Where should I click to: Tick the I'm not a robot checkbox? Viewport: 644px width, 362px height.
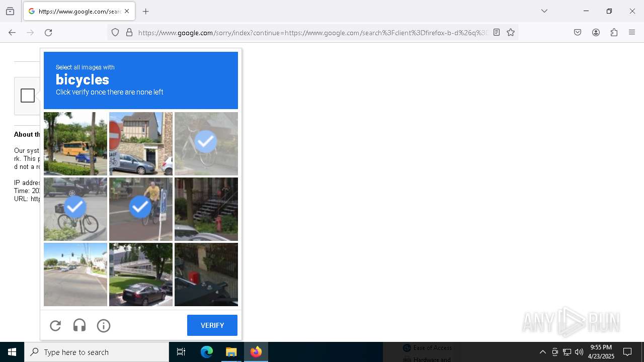28,96
